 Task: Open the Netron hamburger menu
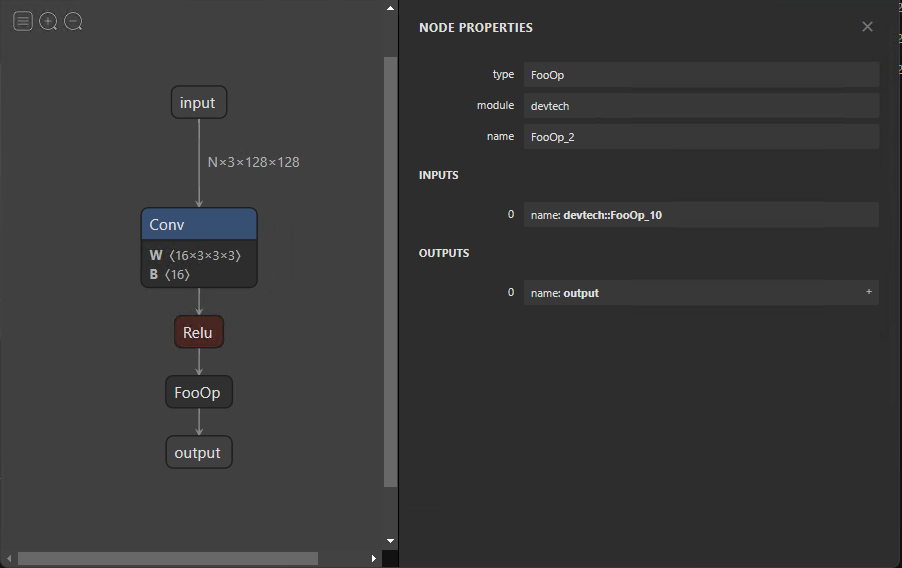pyautogui.click(x=23, y=21)
